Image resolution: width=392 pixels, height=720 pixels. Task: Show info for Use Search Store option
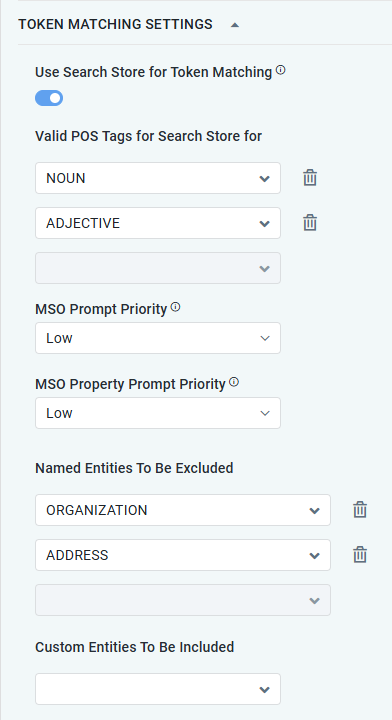point(280,70)
